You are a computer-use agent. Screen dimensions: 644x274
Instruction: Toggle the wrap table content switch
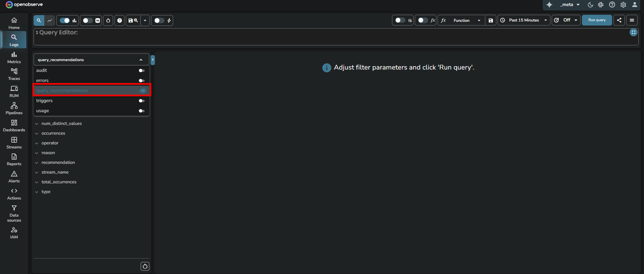[400, 20]
